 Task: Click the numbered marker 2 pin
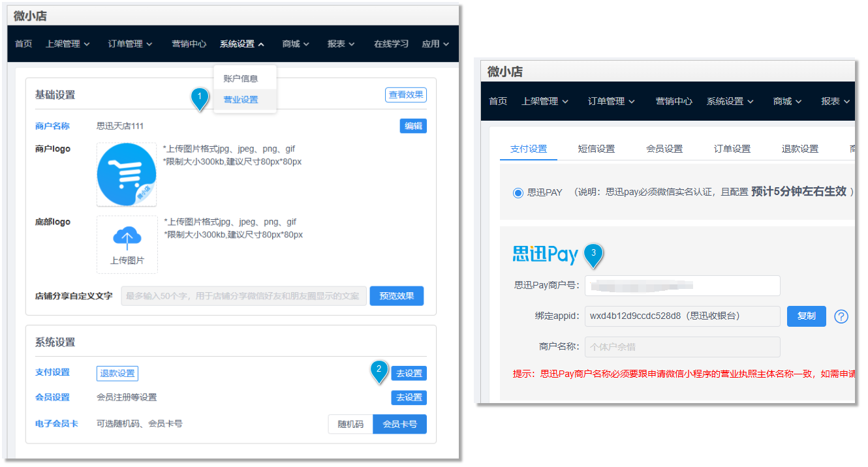(x=379, y=370)
